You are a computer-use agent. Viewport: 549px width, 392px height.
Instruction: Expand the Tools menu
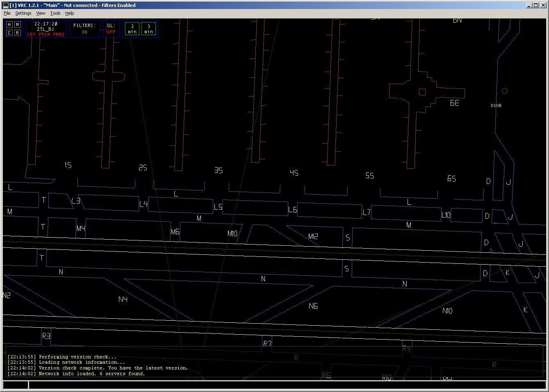click(55, 13)
